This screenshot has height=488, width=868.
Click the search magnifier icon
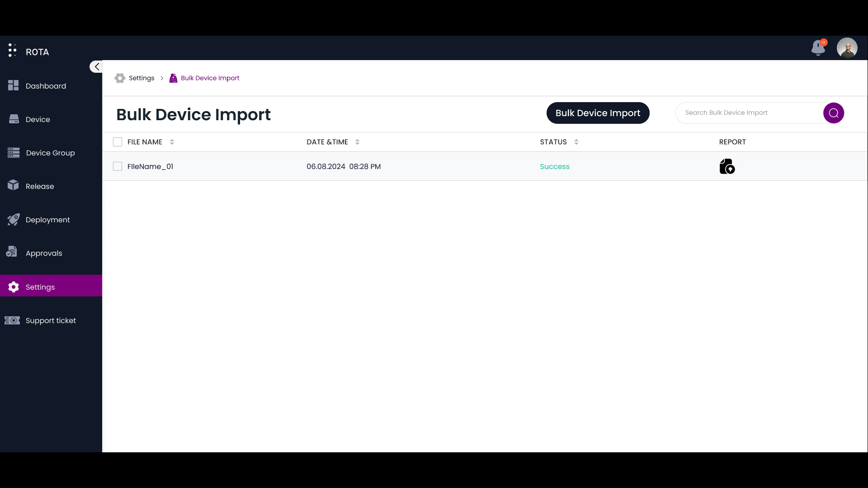pyautogui.click(x=834, y=113)
